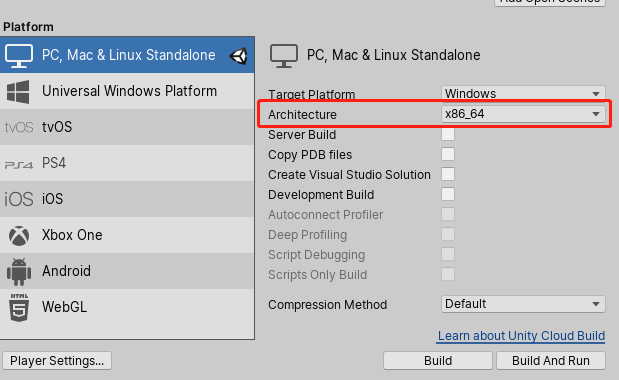The width and height of the screenshot is (619, 380).
Task: Select tvOS in the platform list
Action: point(127,127)
